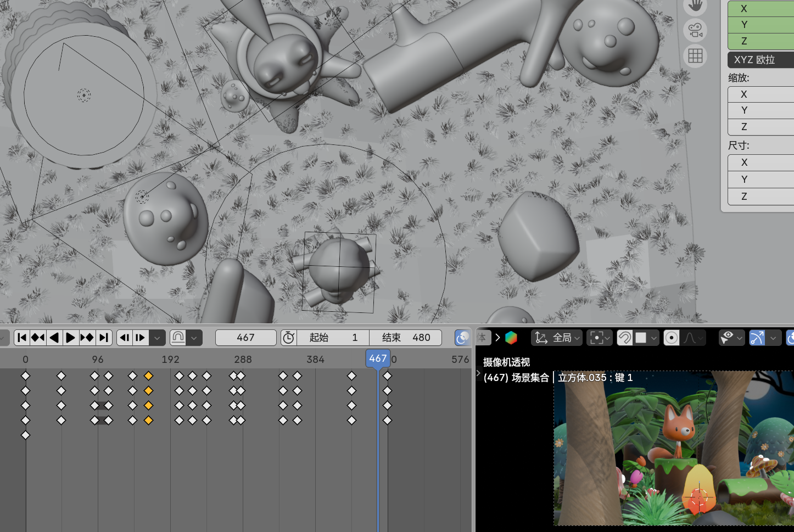Click the 摄像机透视 camera perspective label
The height and width of the screenshot is (532, 794).
pyautogui.click(x=506, y=362)
